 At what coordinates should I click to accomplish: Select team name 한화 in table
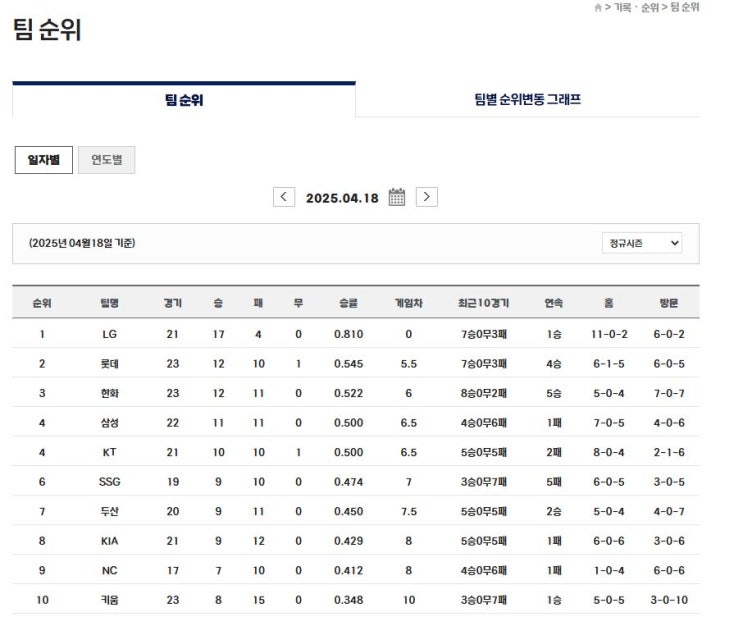click(x=109, y=393)
